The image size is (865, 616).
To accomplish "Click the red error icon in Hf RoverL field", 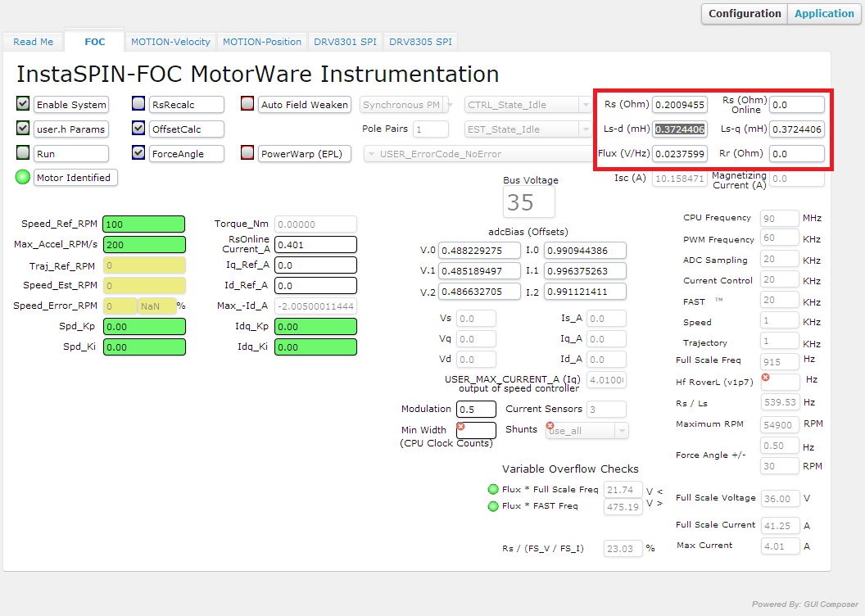I will tap(766, 377).
